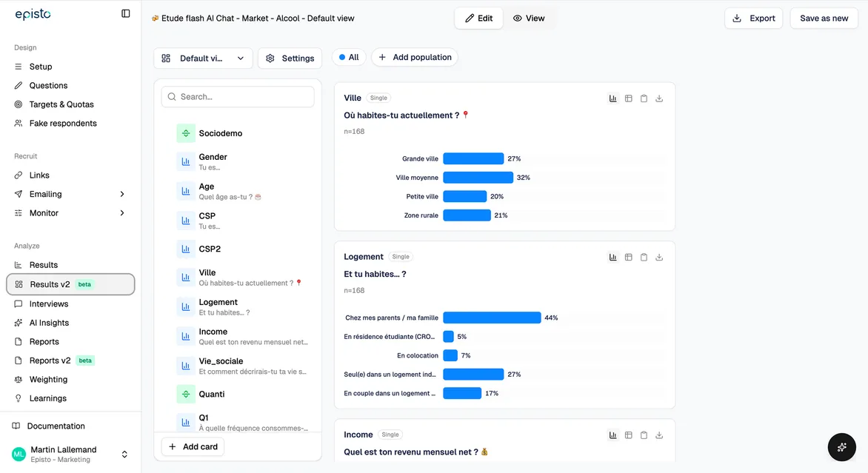The width and height of the screenshot is (868, 473).
Task: Click the Sociodemo section icon
Action: coord(186,133)
